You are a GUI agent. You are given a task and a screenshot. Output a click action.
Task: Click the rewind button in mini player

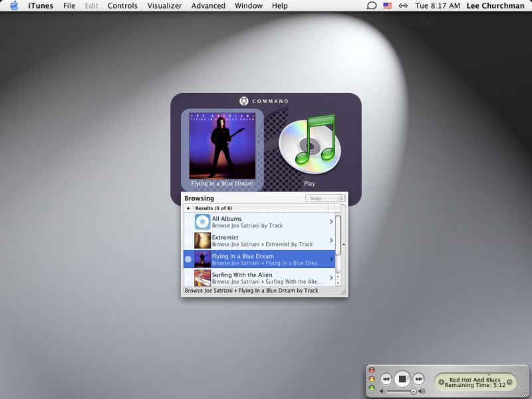coord(386,379)
